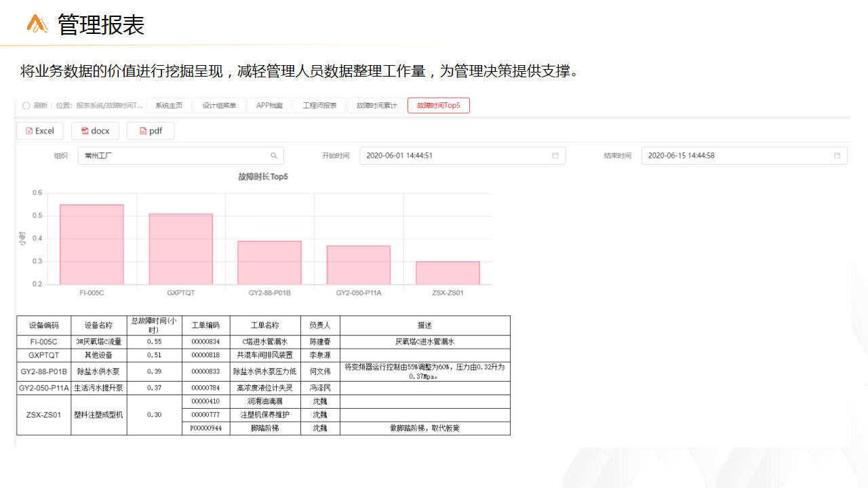The image size is (868, 488).
Task: Select the 故障时间累计 tab
Action: click(x=377, y=106)
